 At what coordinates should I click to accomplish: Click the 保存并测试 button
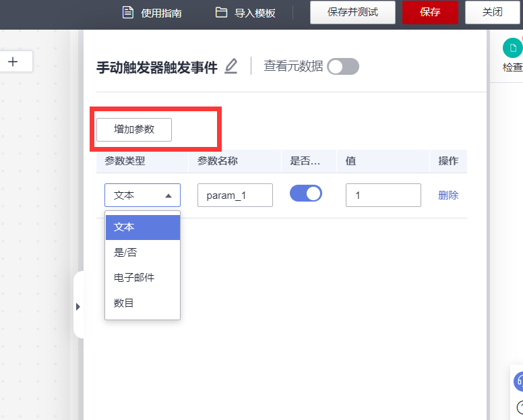(352, 12)
